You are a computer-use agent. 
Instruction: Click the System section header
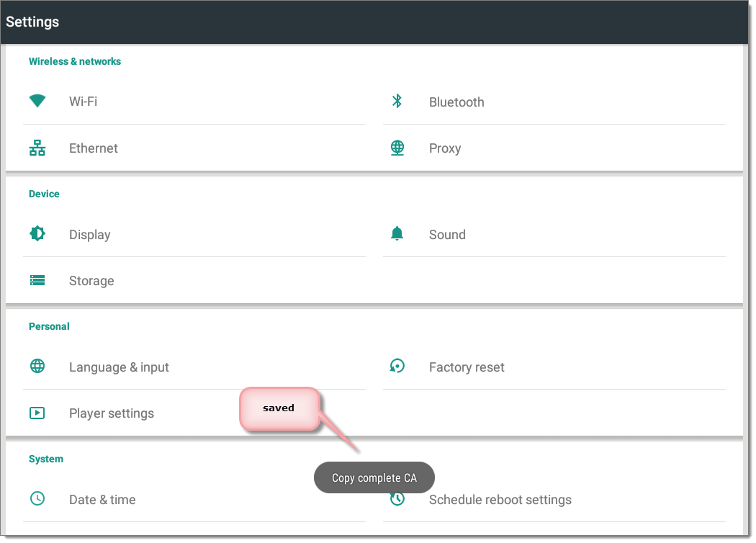click(46, 459)
